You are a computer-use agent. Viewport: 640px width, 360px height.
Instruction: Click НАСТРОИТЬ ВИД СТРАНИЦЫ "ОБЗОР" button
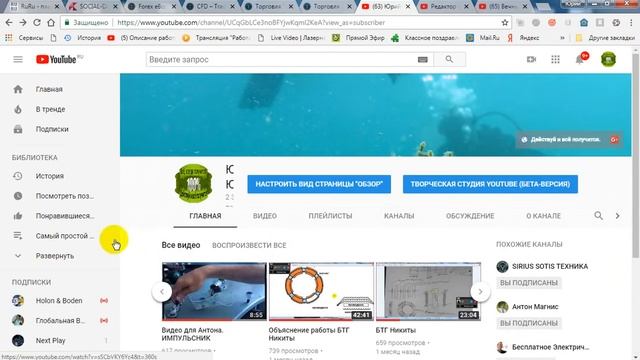tap(319, 184)
